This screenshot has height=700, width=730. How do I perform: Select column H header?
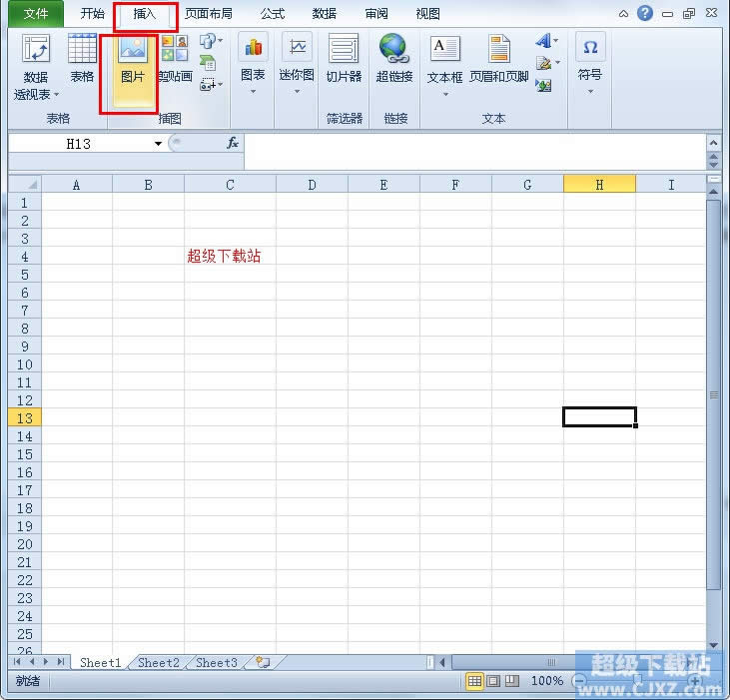pos(599,185)
